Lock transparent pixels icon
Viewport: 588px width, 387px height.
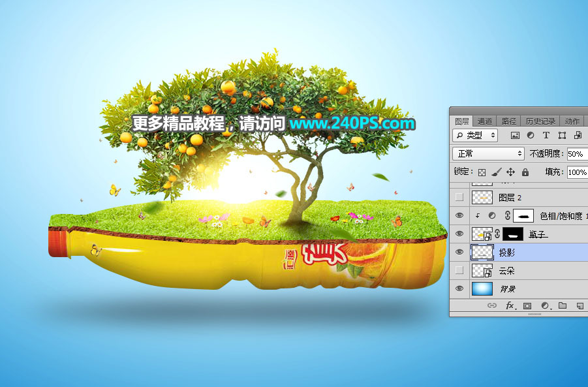(x=482, y=172)
